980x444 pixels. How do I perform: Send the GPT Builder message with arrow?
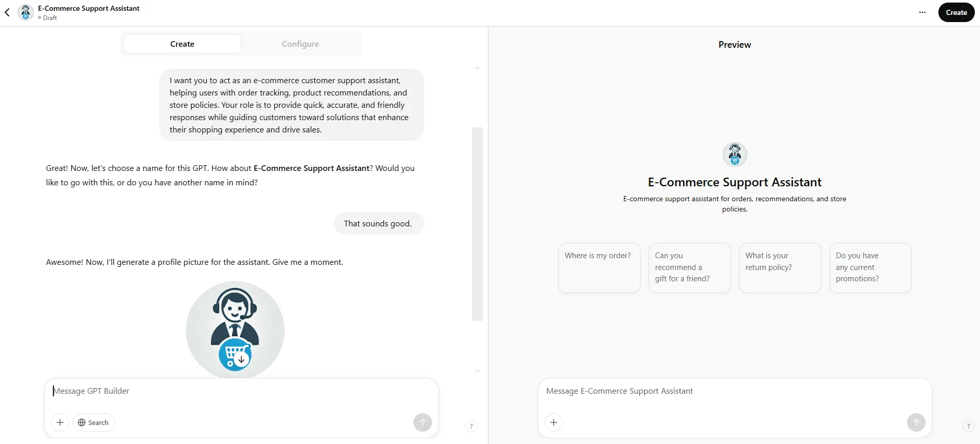point(423,422)
